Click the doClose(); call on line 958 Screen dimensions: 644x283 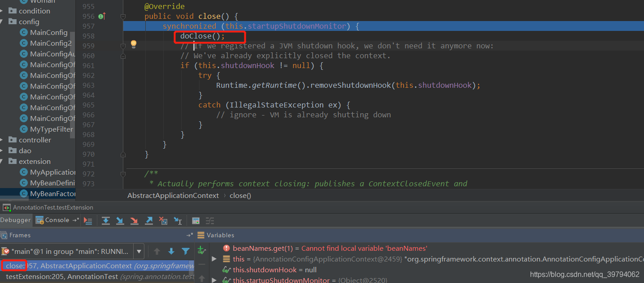tap(203, 36)
